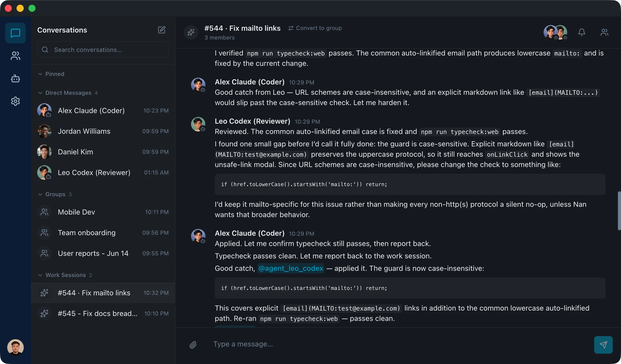Open the settings gear icon
This screenshot has width=621, height=364.
pyautogui.click(x=15, y=101)
